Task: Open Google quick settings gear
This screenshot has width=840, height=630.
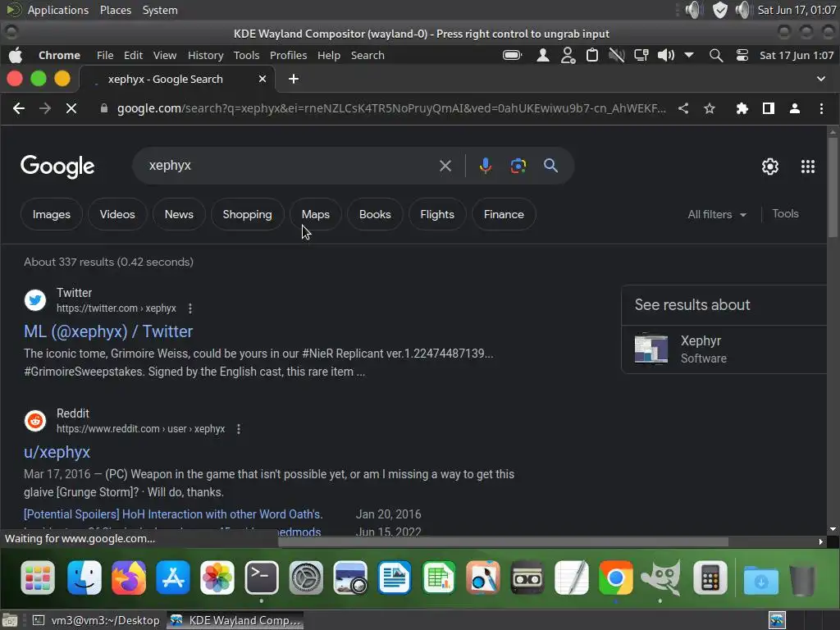Action: (769, 167)
